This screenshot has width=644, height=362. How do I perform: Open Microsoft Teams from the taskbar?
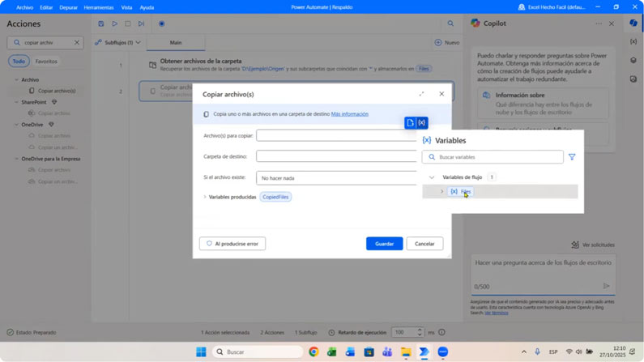tap(387, 351)
